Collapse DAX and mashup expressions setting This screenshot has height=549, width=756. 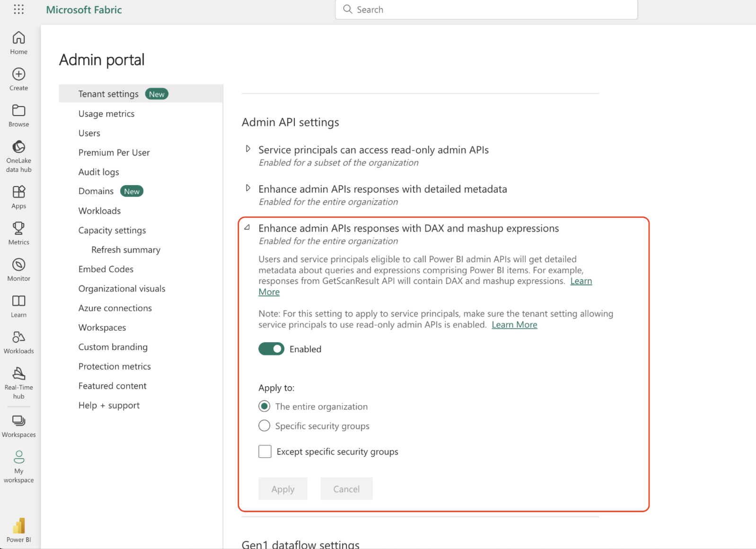point(247,228)
